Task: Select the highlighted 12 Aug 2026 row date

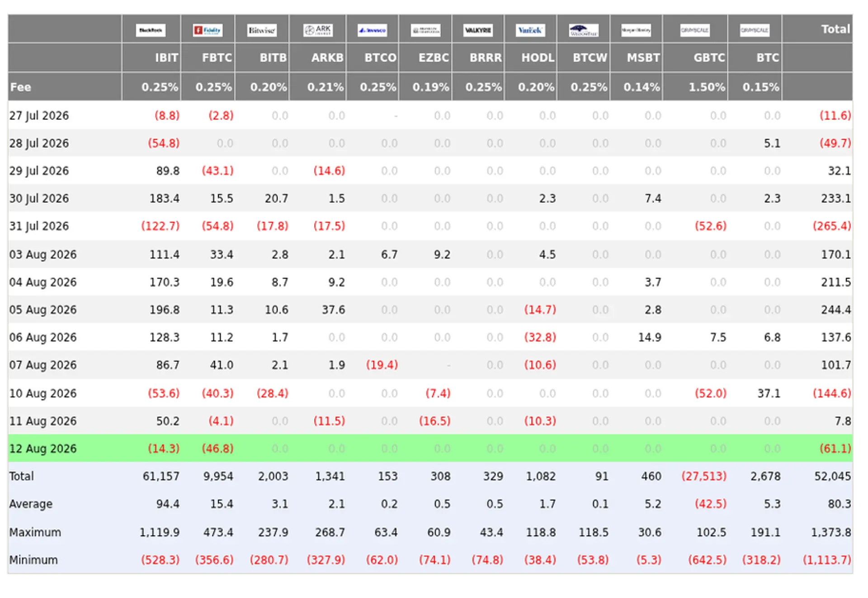Action: [43, 449]
